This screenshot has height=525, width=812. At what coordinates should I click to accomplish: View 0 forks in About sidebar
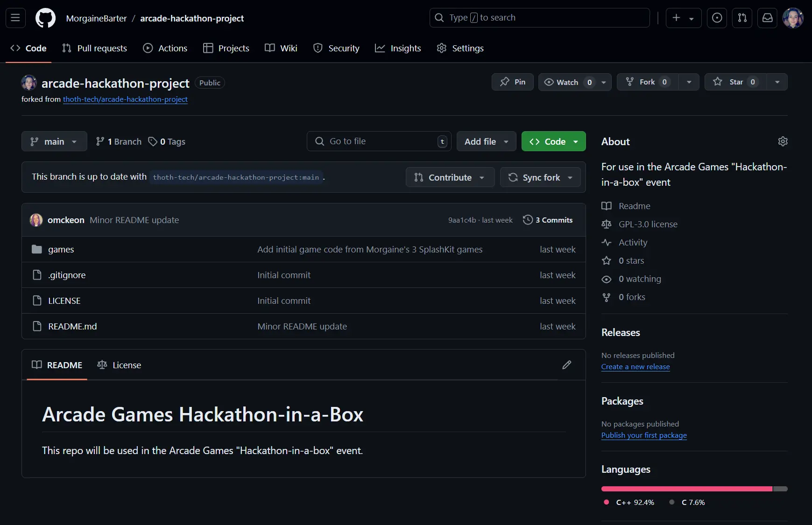[x=632, y=297]
